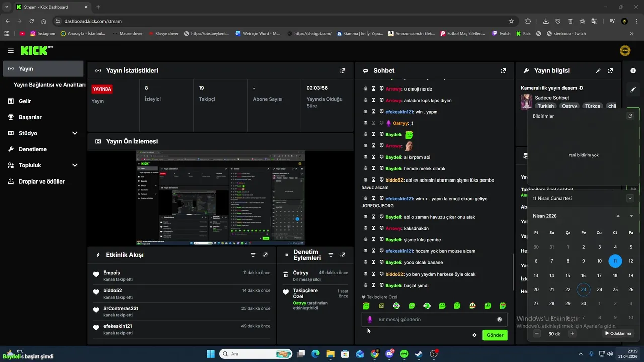Image resolution: width=644 pixels, height=362 pixels.
Task: Select day 23 in the calendar
Action: [x=583, y=289]
